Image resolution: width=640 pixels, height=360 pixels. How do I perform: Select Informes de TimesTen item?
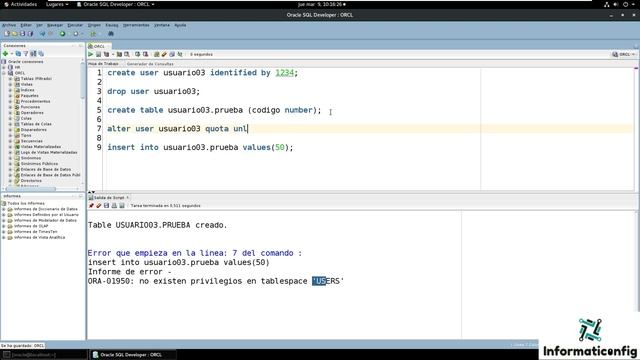pos(36,231)
